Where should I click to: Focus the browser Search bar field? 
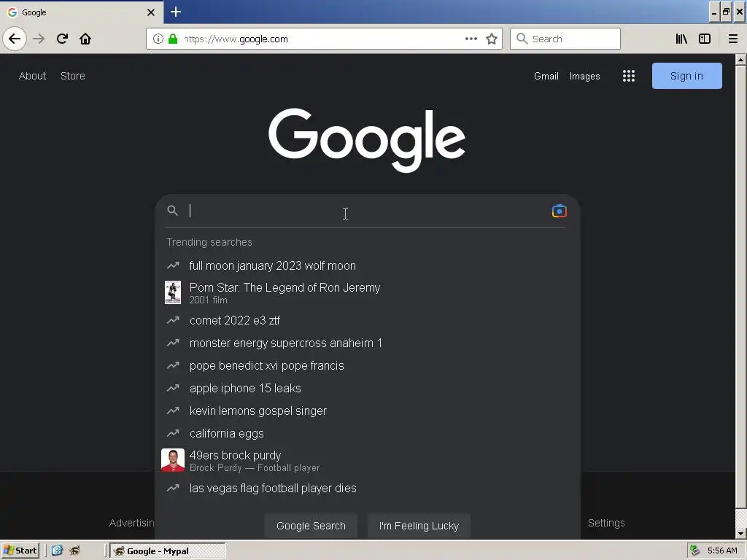point(565,39)
